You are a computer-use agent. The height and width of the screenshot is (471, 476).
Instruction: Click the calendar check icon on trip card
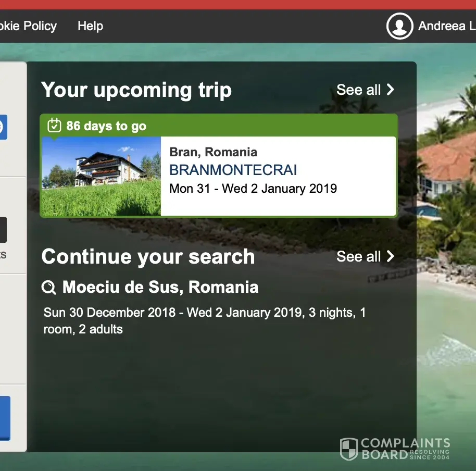(54, 126)
